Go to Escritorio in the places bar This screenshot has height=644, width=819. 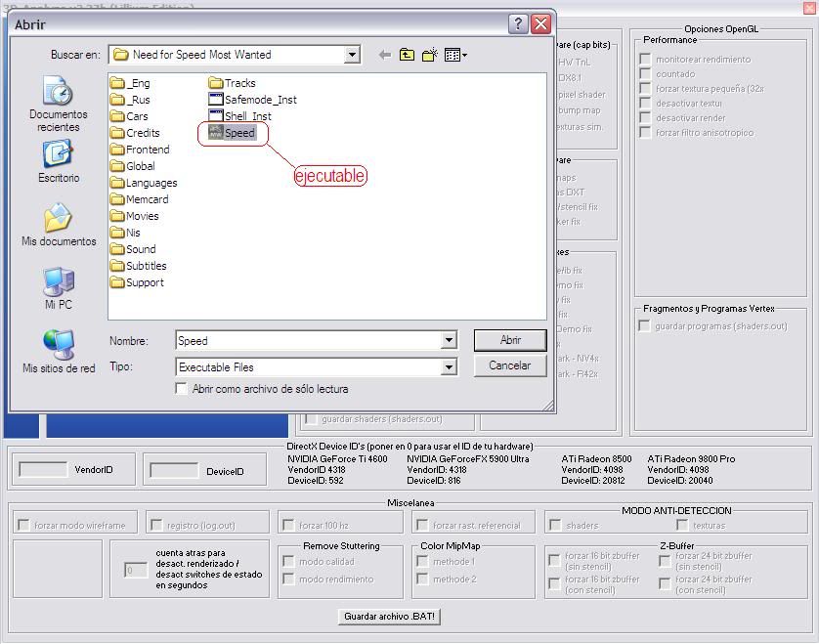click(x=58, y=162)
